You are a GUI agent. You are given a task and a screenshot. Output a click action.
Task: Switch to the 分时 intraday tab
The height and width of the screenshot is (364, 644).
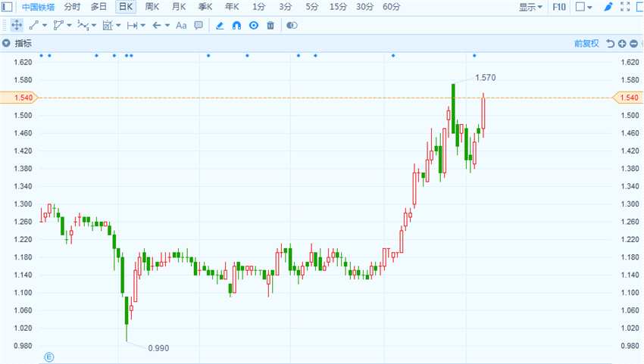(x=72, y=7)
